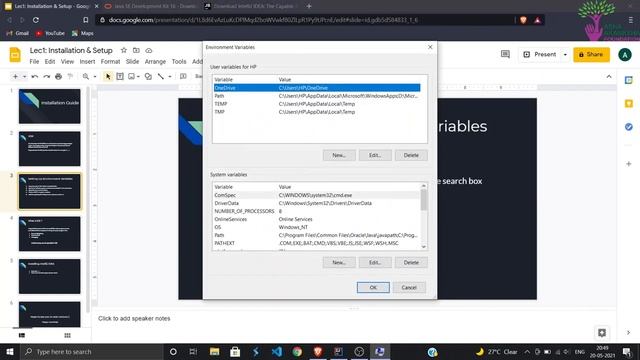Open Tools menu
Screen dimensions: 640x360
179,62
